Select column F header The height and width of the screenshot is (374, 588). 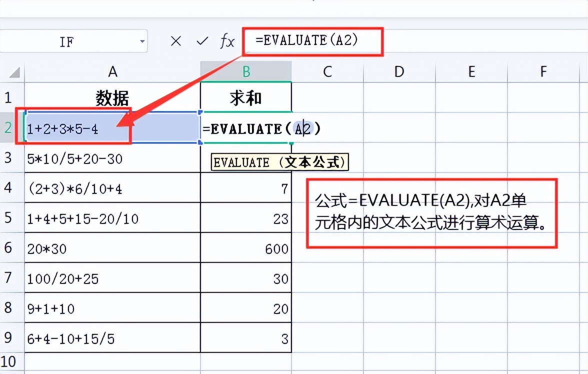tap(543, 71)
